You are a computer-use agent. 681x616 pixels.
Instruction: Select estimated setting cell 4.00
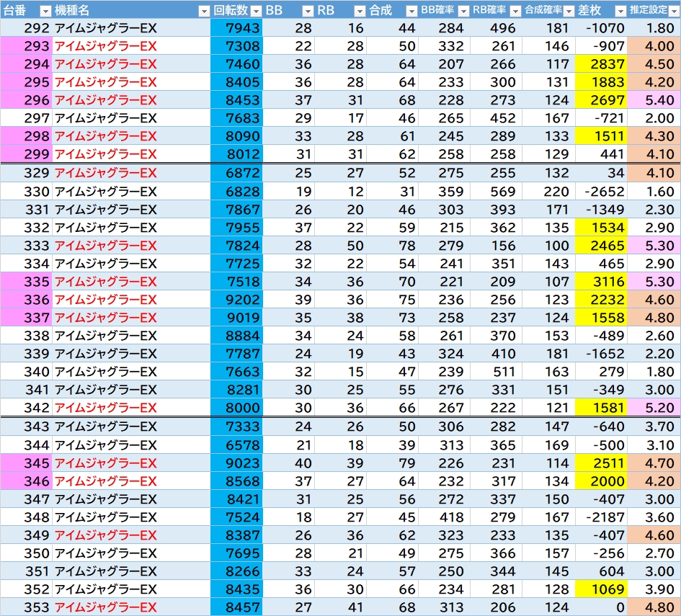(x=654, y=46)
